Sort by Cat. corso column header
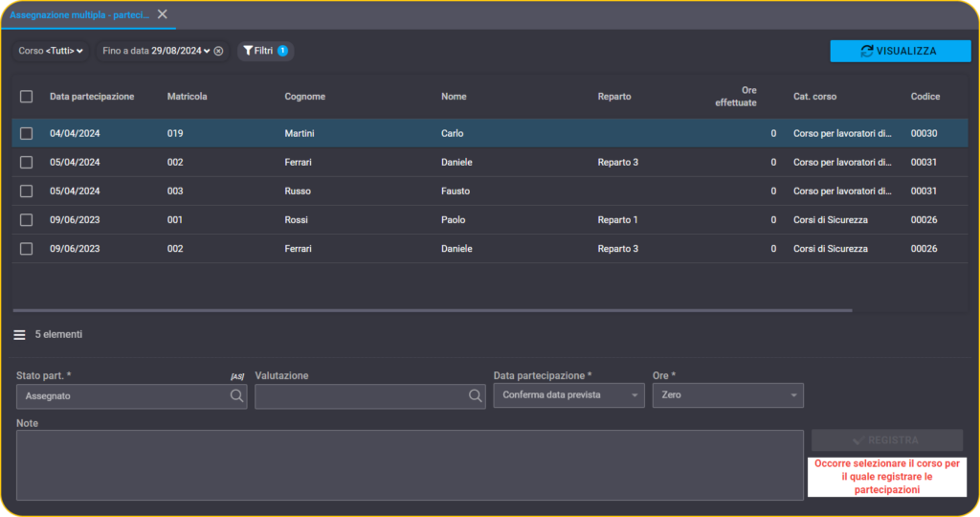 coord(814,97)
